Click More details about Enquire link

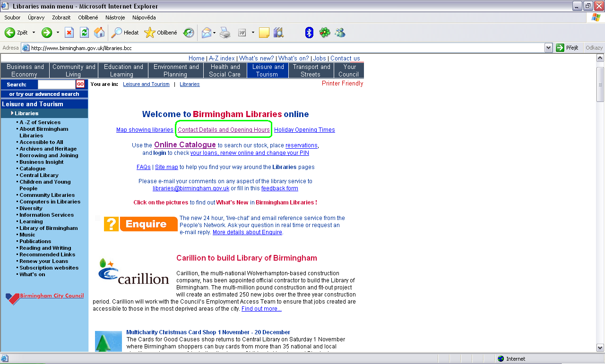pos(247,232)
